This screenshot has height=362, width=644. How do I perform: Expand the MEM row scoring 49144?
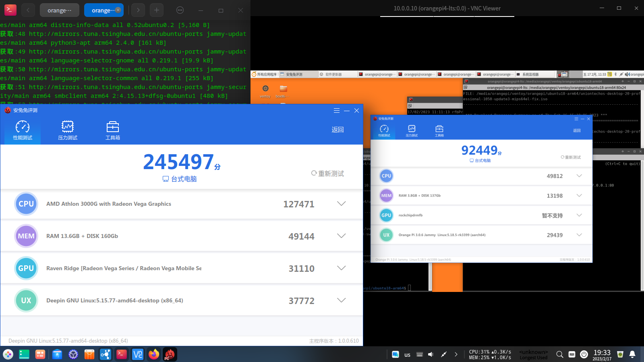point(342,236)
